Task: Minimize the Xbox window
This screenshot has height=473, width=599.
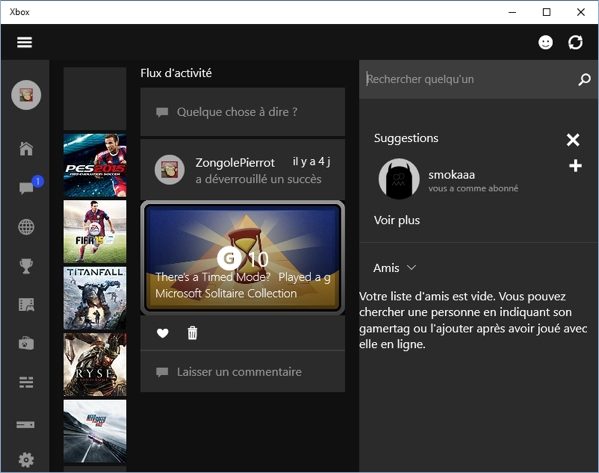Action: [512, 12]
